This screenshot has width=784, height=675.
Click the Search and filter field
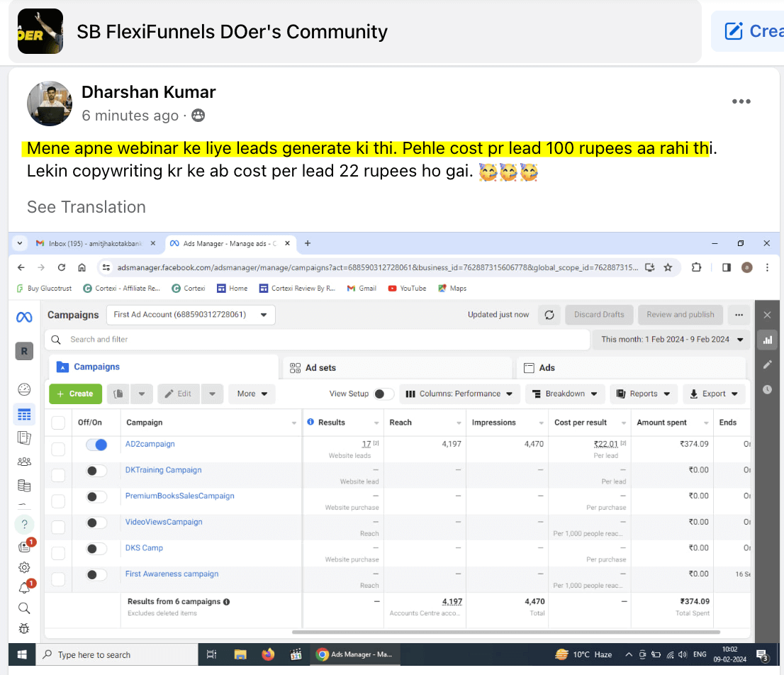click(319, 340)
